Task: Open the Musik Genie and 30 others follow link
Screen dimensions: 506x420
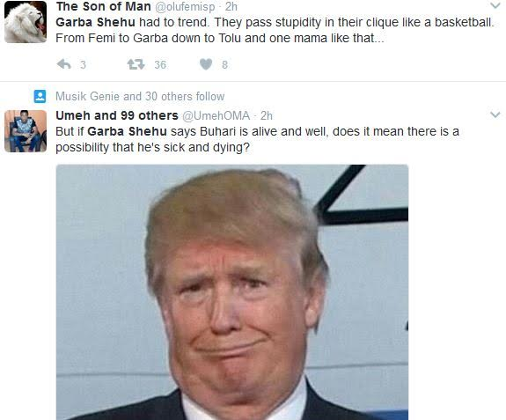Action: (140, 96)
